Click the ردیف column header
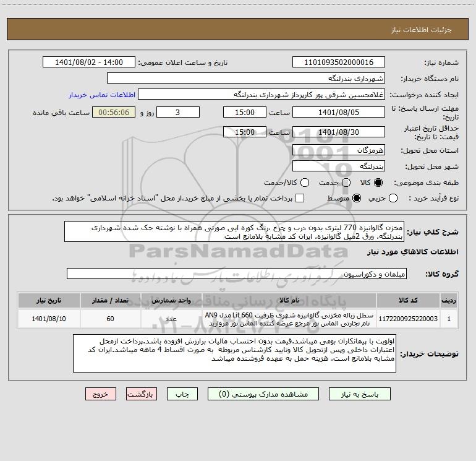 click(449, 300)
